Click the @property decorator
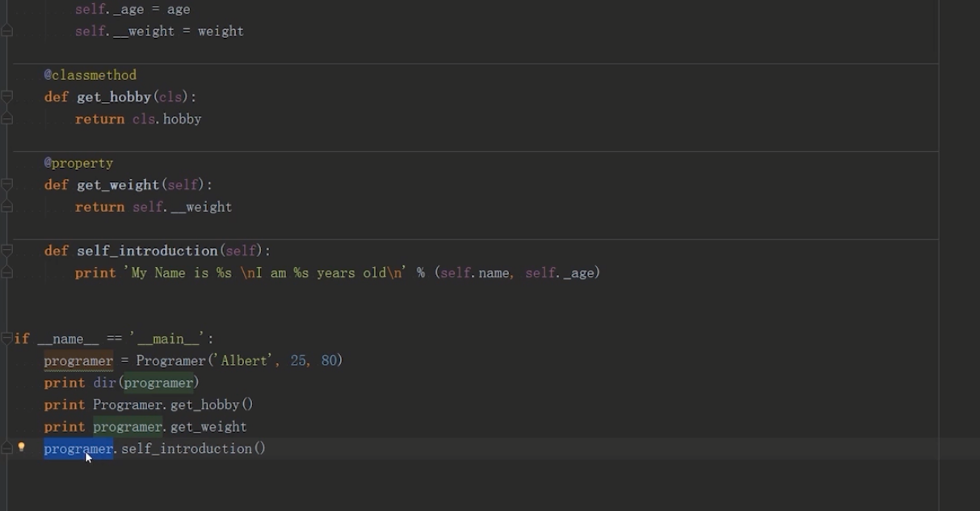980x511 pixels. (x=78, y=163)
